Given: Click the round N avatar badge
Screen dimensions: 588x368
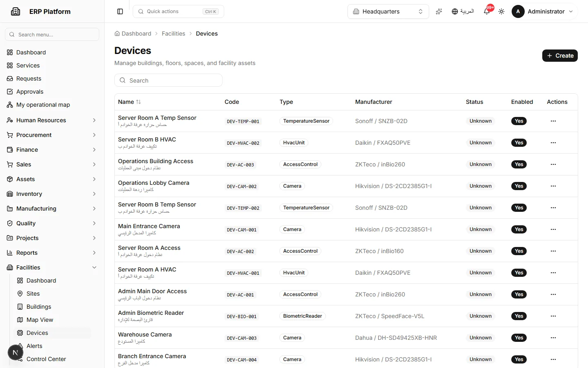Looking at the screenshot, I should coord(16,352).
